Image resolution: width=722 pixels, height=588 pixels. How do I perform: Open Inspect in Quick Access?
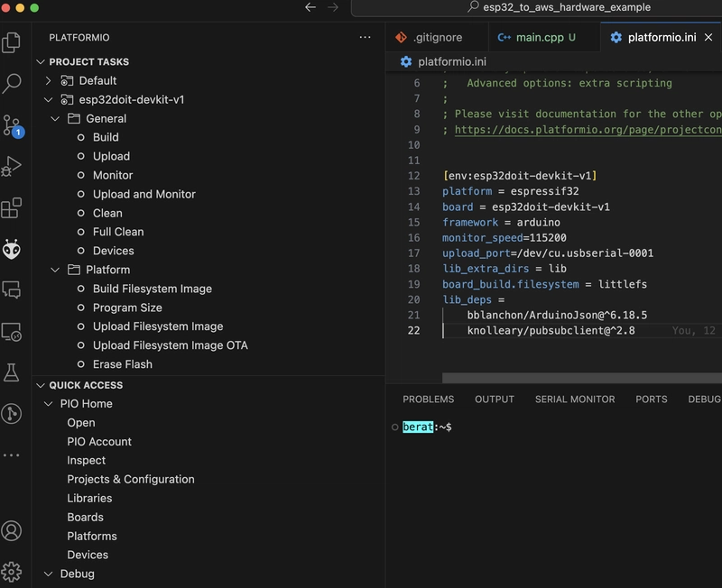[86, 460]
